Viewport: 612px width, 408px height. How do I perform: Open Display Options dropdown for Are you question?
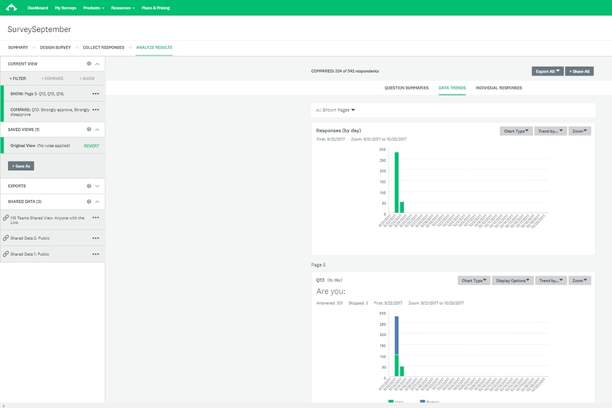pyautogui.click(x=512, y=280)
